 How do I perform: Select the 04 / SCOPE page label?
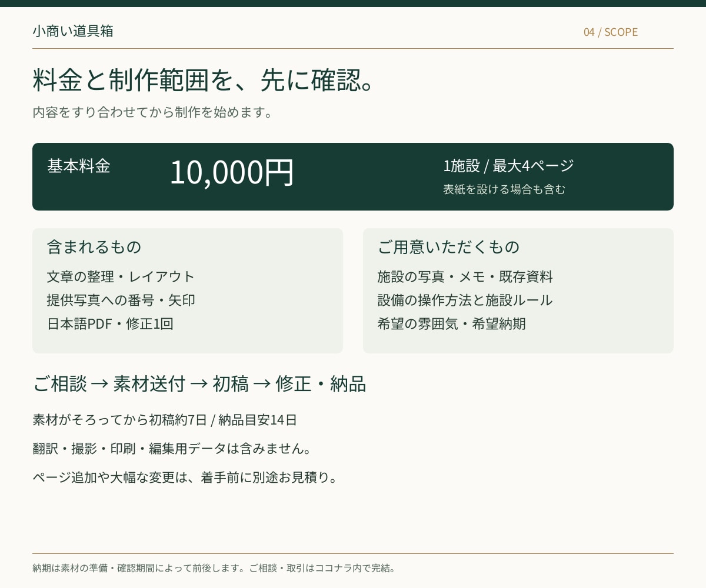click(x=611, y=32)
